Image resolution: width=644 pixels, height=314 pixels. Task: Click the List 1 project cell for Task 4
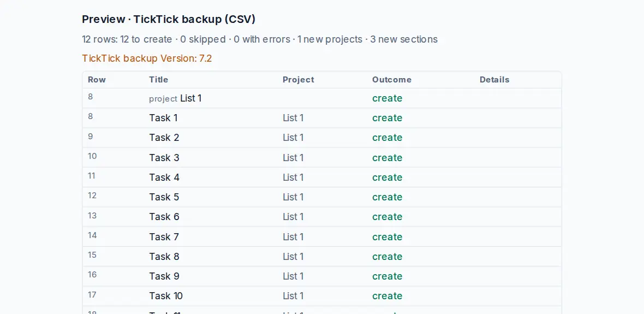[293, 177]
